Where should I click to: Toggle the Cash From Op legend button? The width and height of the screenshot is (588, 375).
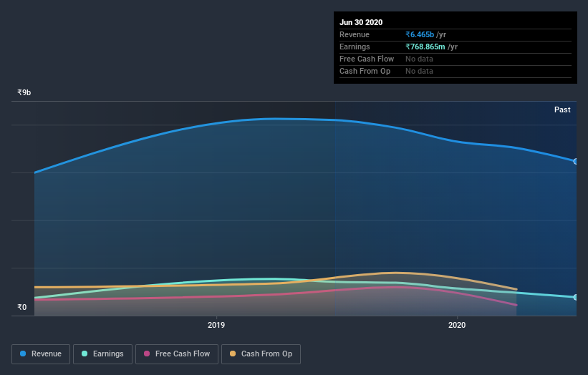[261, 354]
